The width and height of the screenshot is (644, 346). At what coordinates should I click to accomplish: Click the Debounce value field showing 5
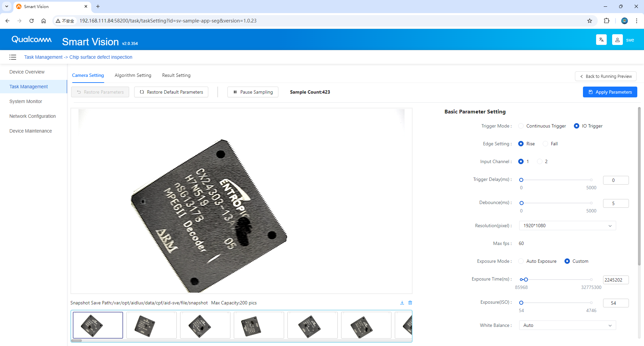(x=616, y=203)
